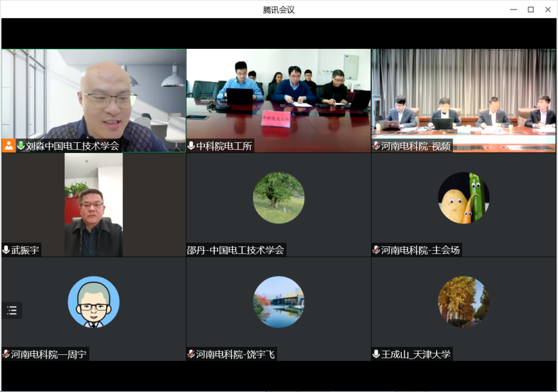This screenshot has height=392, width=558.
Task: Click the muted mic icon for 河南电科院—周宁
Action: click(x=6, y=354)
